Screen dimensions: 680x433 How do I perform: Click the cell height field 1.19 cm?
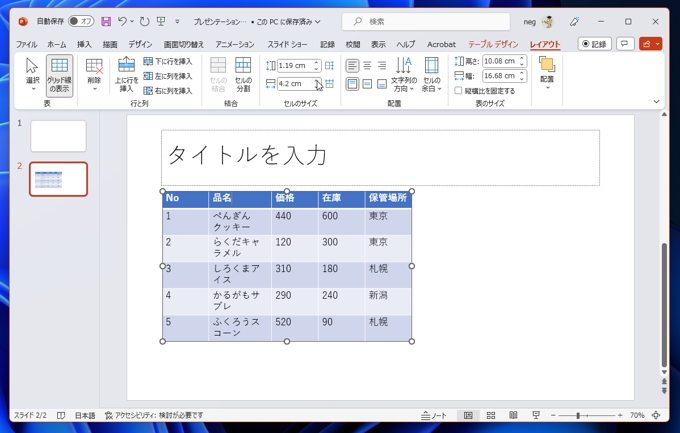295,66
